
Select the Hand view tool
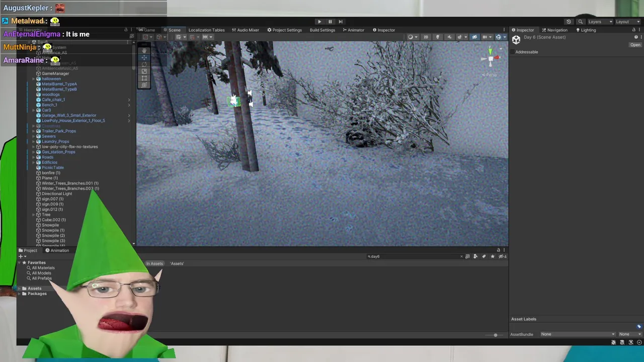[144, 50]
